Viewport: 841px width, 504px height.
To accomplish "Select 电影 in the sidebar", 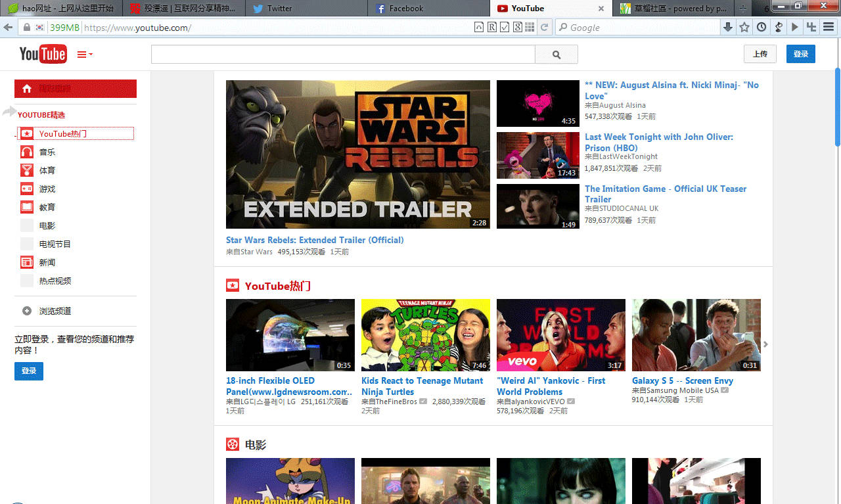I will point(47,225).
